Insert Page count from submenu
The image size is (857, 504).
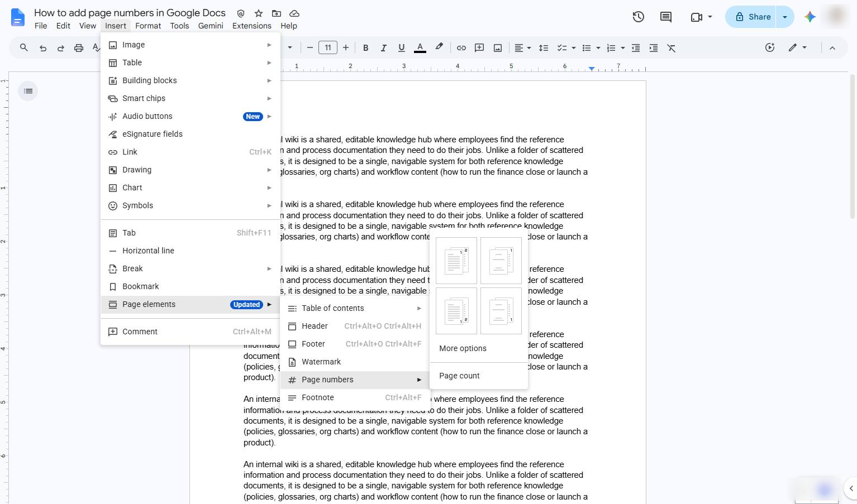[x=479, y=376]
